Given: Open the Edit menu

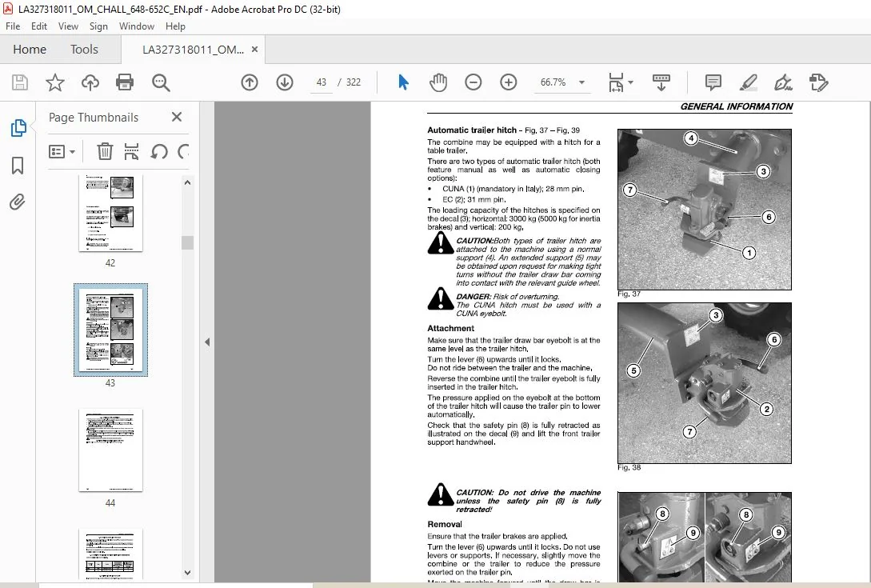Looking at the screenshot, I should coord(39,26).
